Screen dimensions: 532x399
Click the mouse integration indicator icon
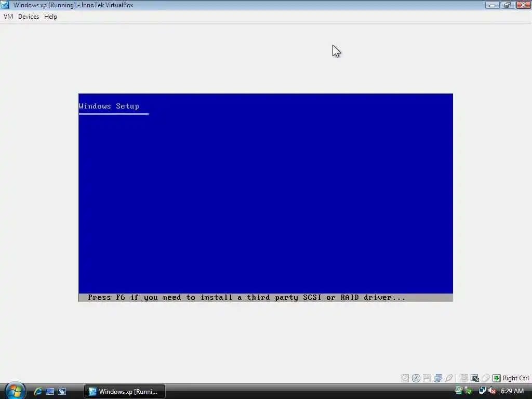486,378
